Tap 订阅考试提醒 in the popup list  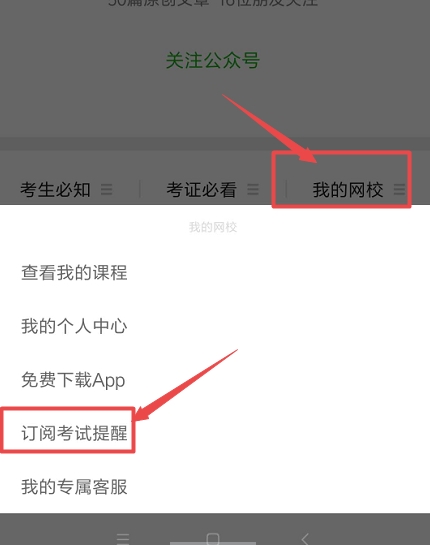click(74, 433)
